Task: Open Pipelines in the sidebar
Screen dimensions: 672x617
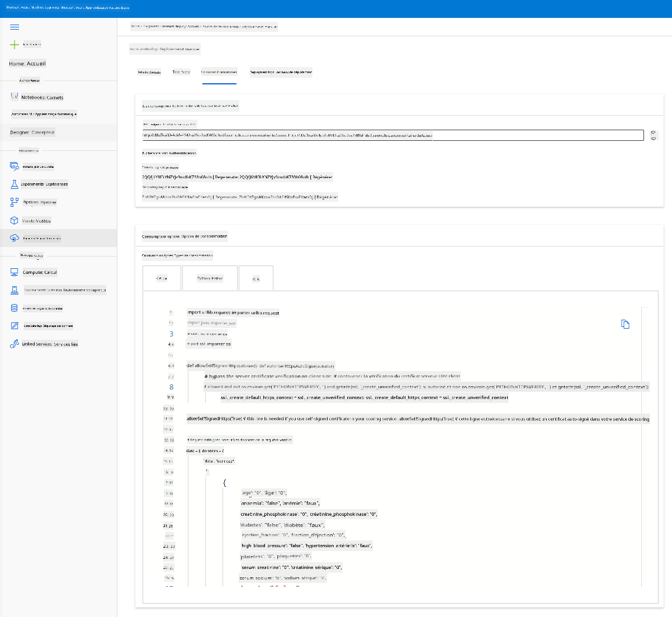Action: [40, 202]
